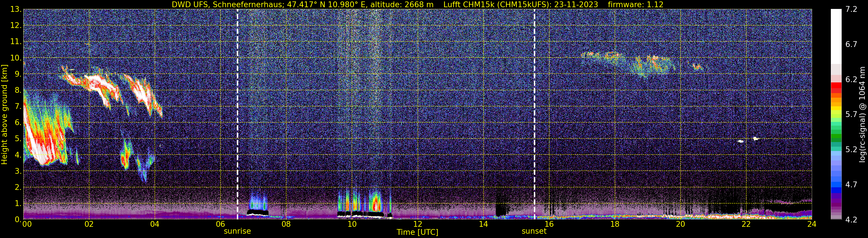868x238 pixels.
Task: Click the "sunset" label below the time axis
Action: (x=534, y=231)
